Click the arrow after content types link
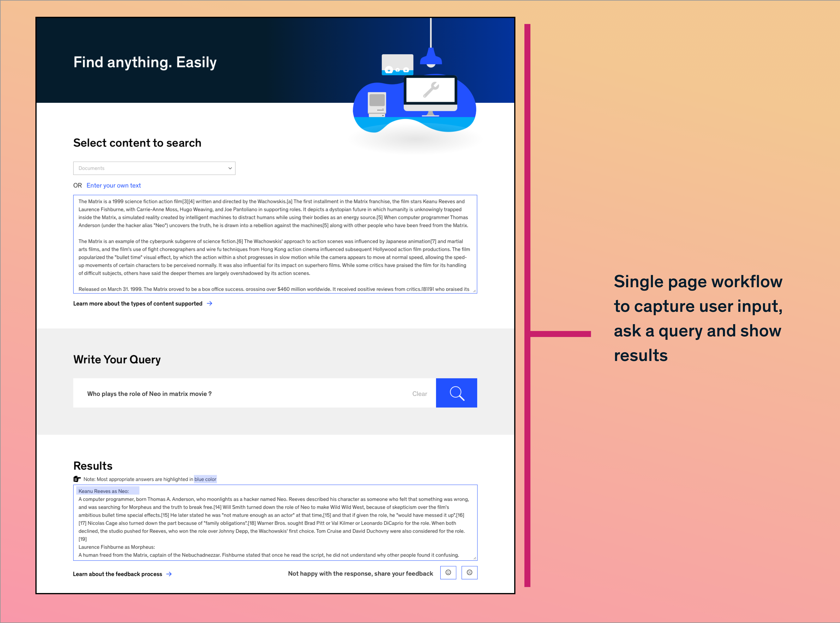Viewport: 840px width, 623px height. pos(209,303)
